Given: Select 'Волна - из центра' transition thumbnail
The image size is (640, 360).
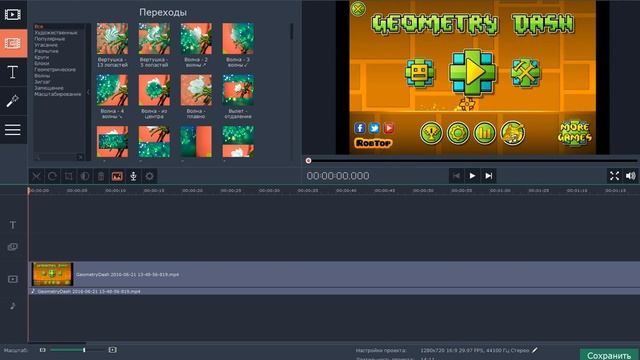Looking at the screenshot, I should [x=154, y=90].
